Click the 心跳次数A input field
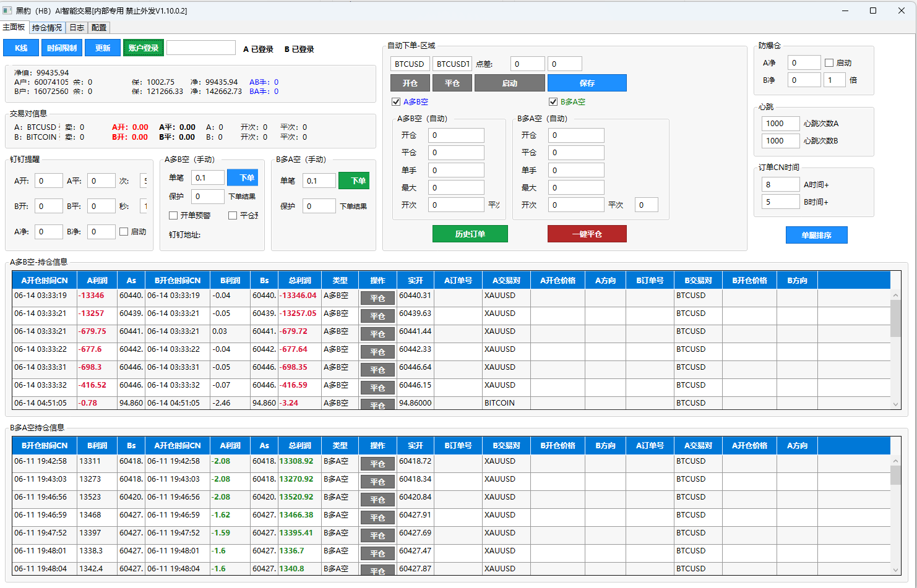Image resolution: width=917 pixels, height=588 pixels. (x=781, y=124)
